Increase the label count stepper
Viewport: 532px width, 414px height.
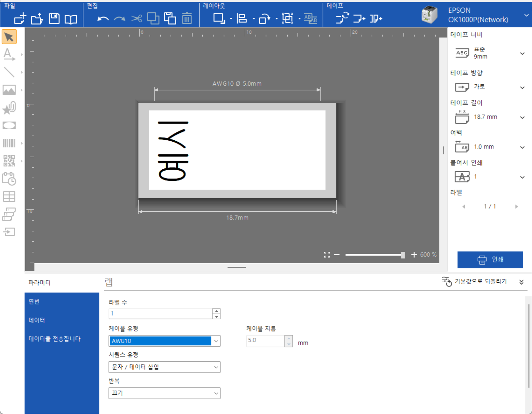(x=216, y=311)
